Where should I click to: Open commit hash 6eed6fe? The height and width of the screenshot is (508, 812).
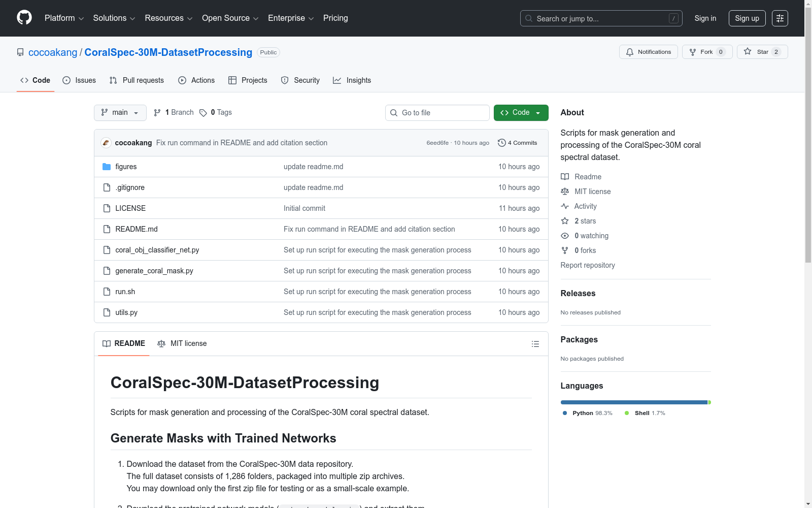[x=437, y=143]
